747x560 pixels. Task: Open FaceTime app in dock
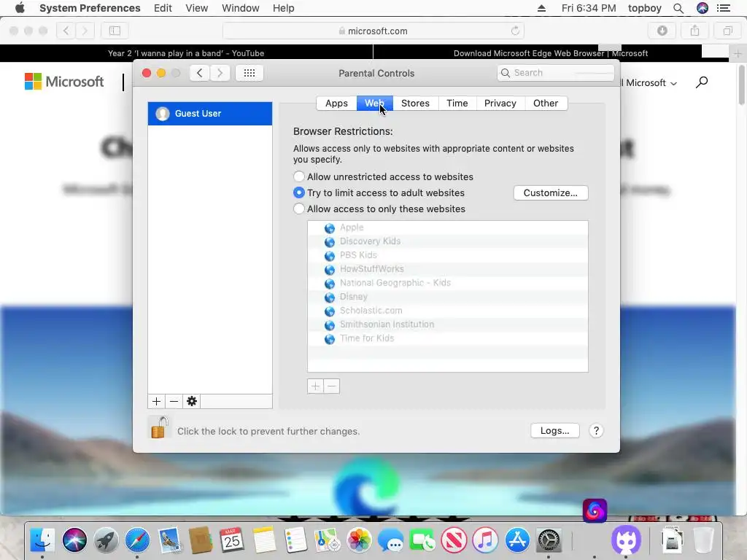(422, 540)
